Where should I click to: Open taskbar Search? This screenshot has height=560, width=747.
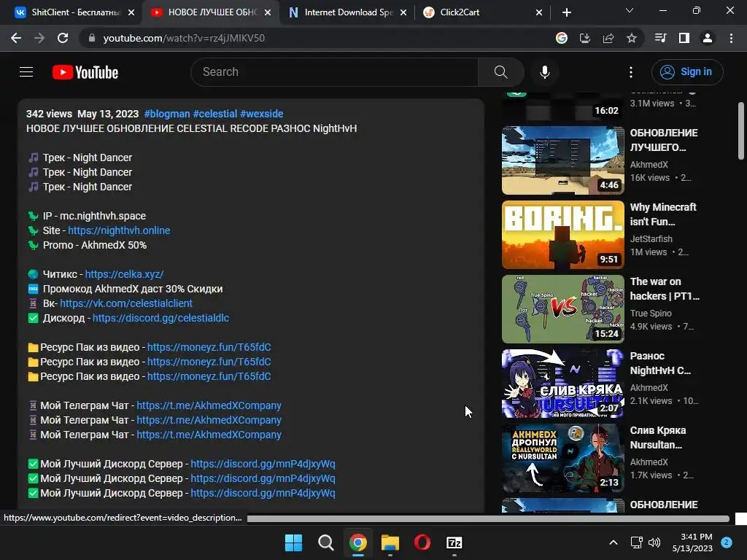pos(326,542)
